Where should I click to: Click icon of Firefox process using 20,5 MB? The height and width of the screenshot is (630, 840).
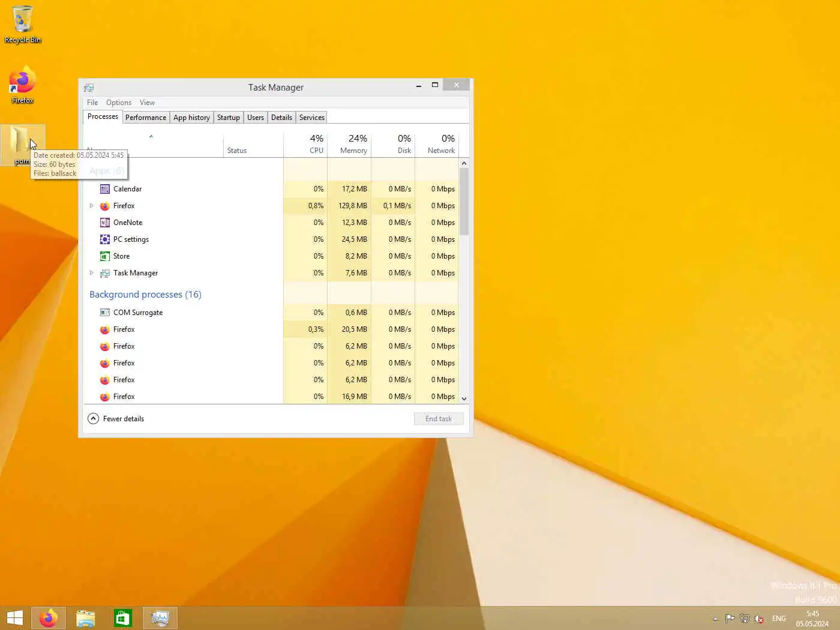(x=105, y=329)
